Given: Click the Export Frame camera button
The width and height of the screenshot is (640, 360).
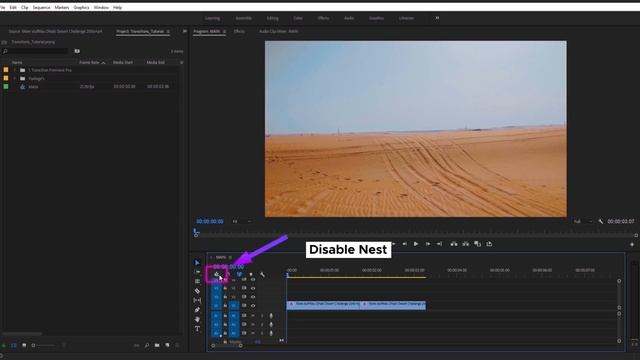Looking at the screenshot, I should tap(478, 244).
